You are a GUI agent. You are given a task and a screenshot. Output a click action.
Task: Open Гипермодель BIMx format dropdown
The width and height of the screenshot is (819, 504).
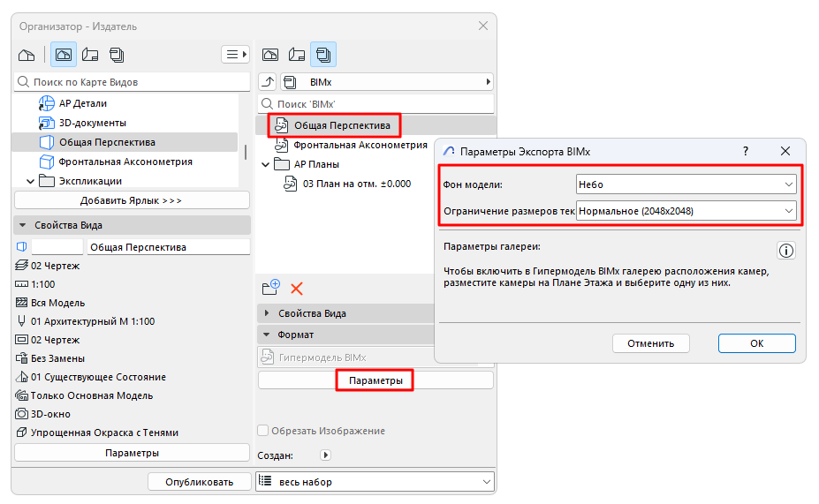pyautogui.click(x=345, y=357)
